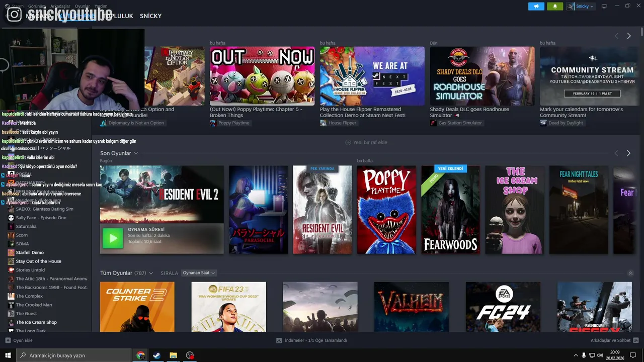Click Yeni bir raf ekle button
Image resolution: width=644 pixels, height=362 pixels.
366,142
